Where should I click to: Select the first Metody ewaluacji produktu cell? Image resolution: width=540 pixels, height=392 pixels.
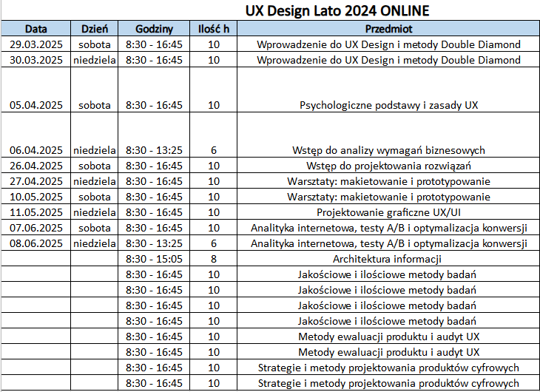[x=388, y=336]
